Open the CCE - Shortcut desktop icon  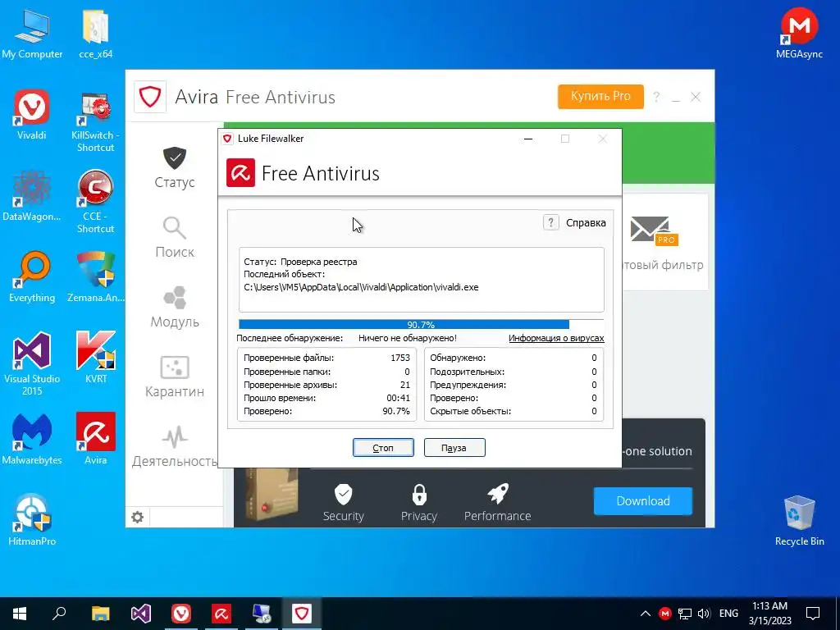95,202
